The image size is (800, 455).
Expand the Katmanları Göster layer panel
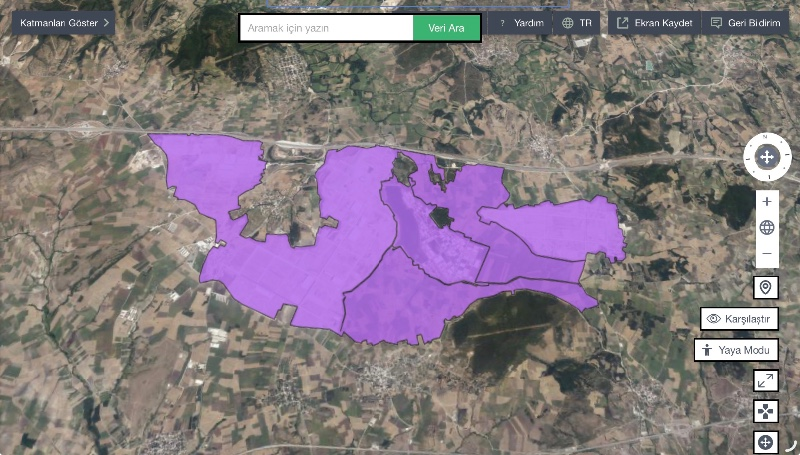point(63,23)
